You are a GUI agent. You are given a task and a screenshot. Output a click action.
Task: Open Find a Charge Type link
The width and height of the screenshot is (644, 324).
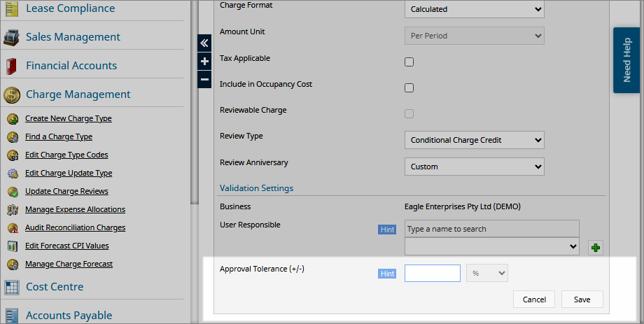(59, 136)
